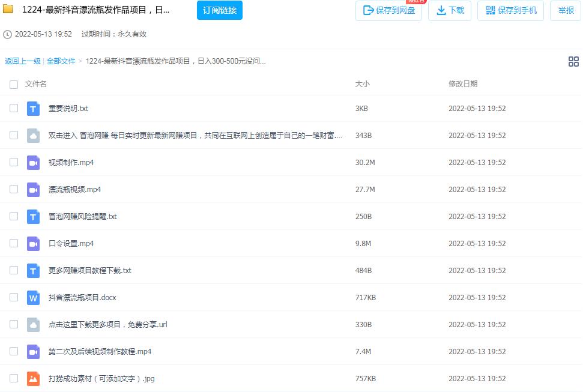This screenshot has height=392, width=583.
Task: Check the box for 抖音漂流瓶项目.docx
Action: click(x=14, y=297)
